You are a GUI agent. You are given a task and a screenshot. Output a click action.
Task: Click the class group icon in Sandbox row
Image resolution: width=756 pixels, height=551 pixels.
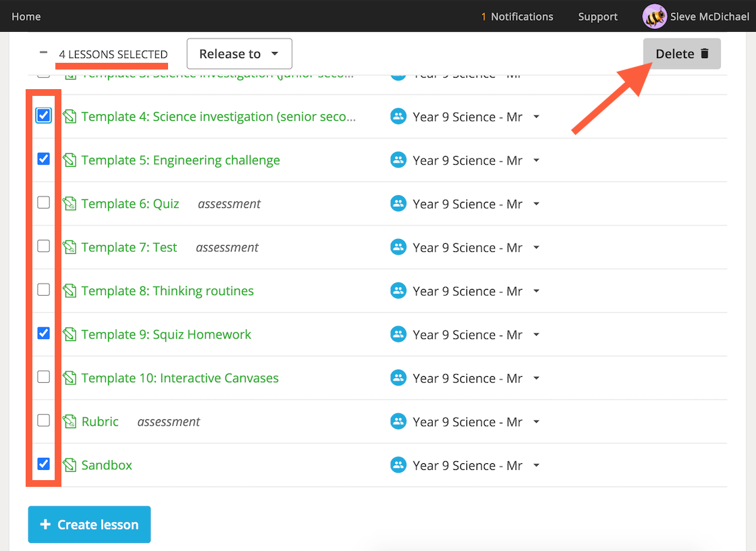click(x=398, y=465)
